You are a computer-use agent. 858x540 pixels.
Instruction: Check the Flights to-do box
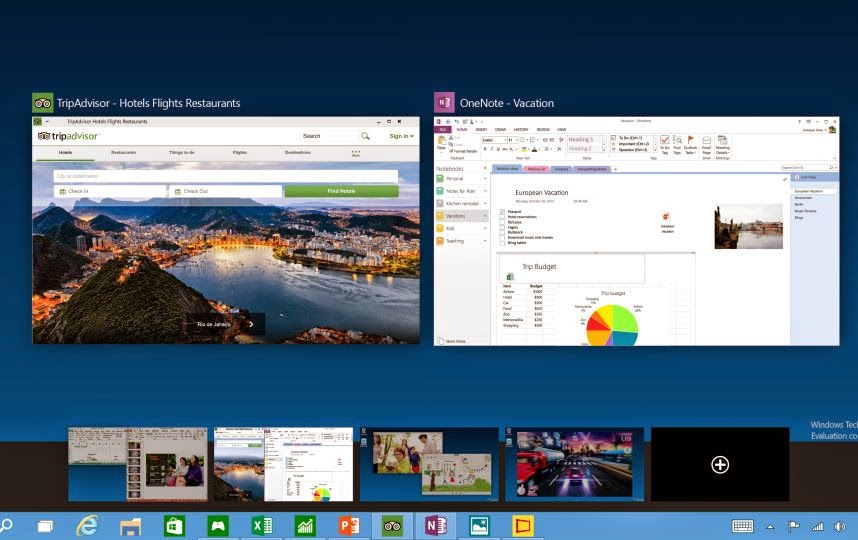coord(502,227)
